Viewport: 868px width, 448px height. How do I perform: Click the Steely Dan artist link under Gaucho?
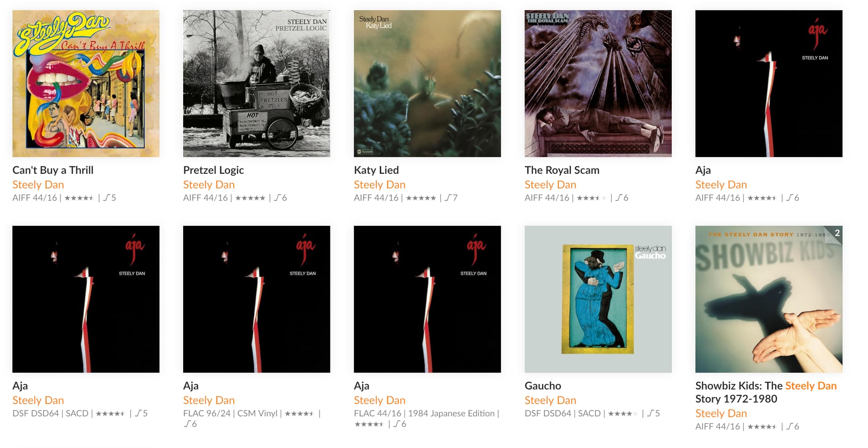[550, 400]
